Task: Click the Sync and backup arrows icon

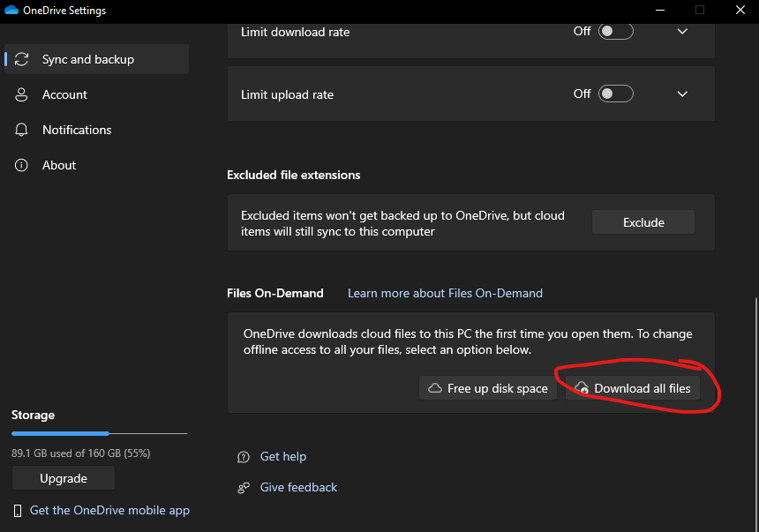Action: (x=21, y=59)
